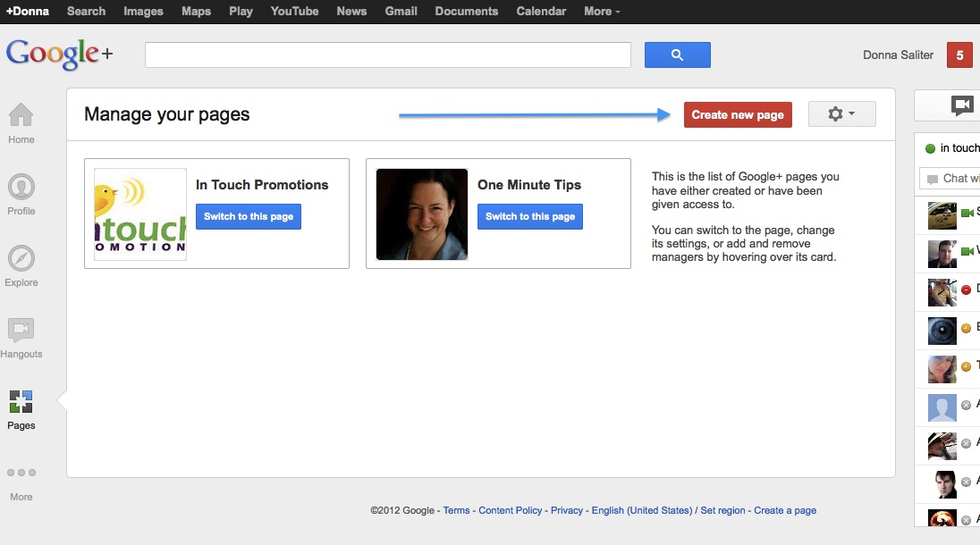Expand the More menu in top bar
The image size is (980, 545).
602,12
